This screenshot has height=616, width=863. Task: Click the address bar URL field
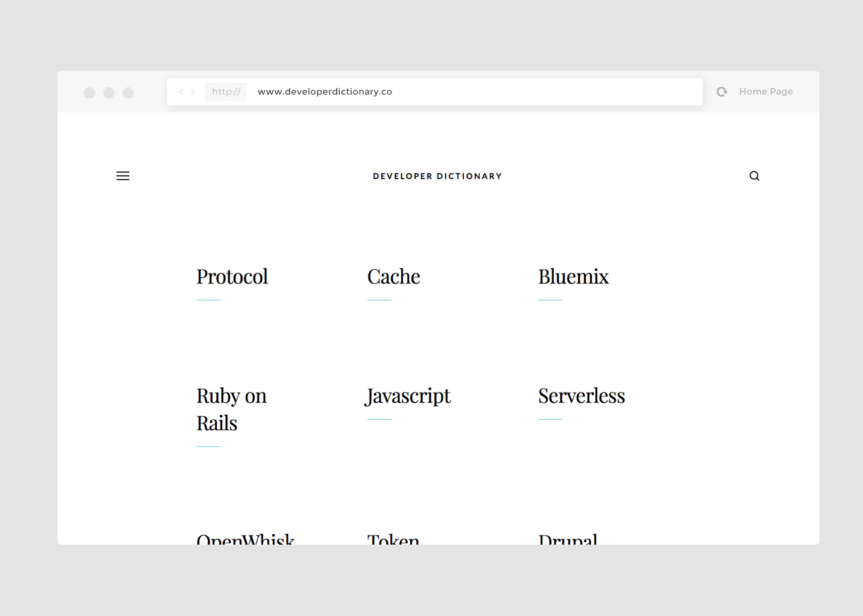[435, 92]
